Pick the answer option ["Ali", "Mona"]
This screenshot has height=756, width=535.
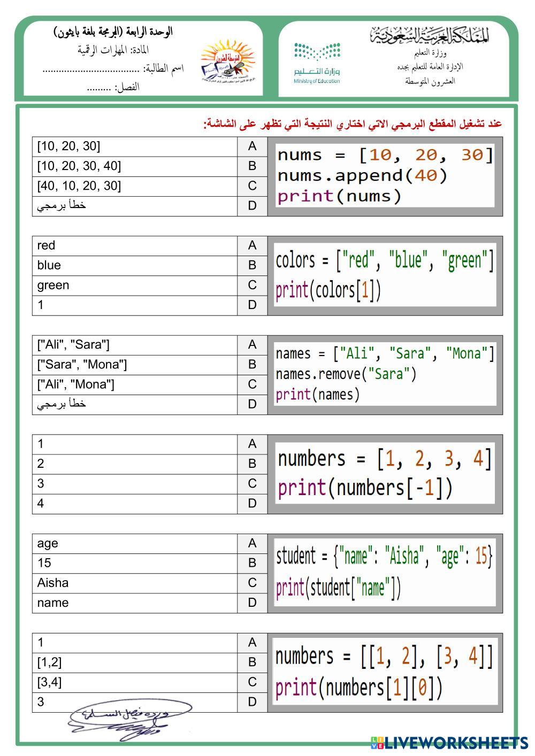pos(135,384)
